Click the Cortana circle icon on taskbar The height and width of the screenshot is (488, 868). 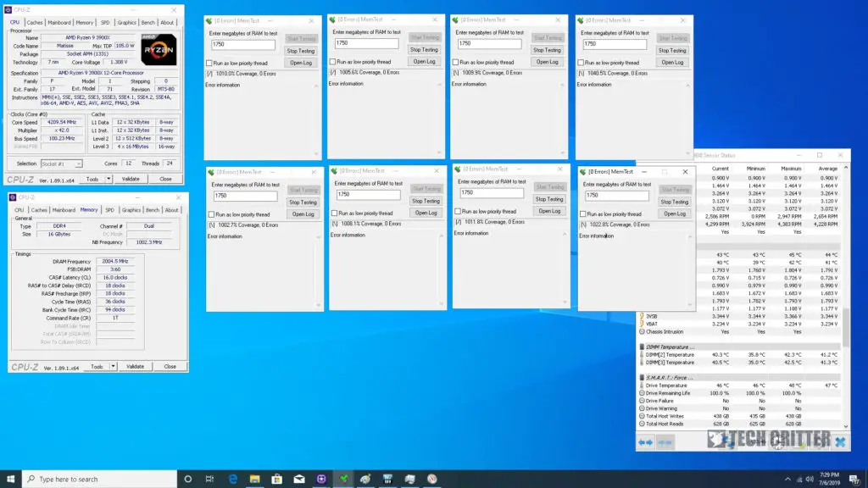[x=187, y=479]
